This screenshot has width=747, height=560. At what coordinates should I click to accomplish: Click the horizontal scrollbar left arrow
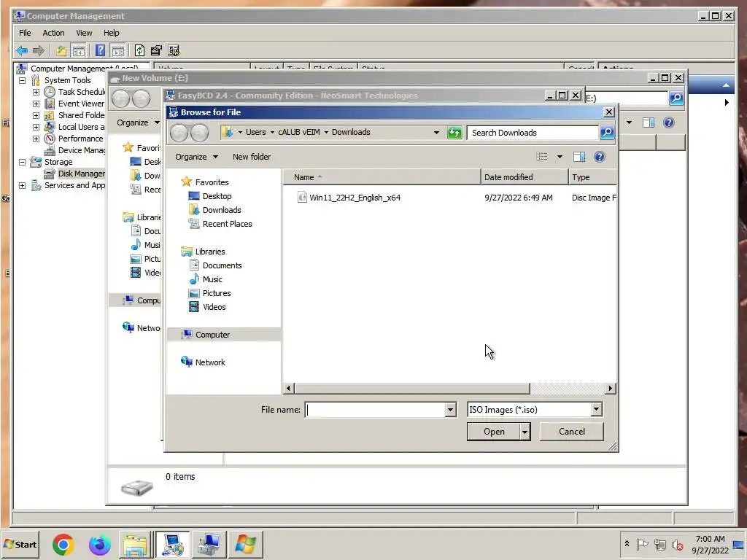tap(288, 389)
